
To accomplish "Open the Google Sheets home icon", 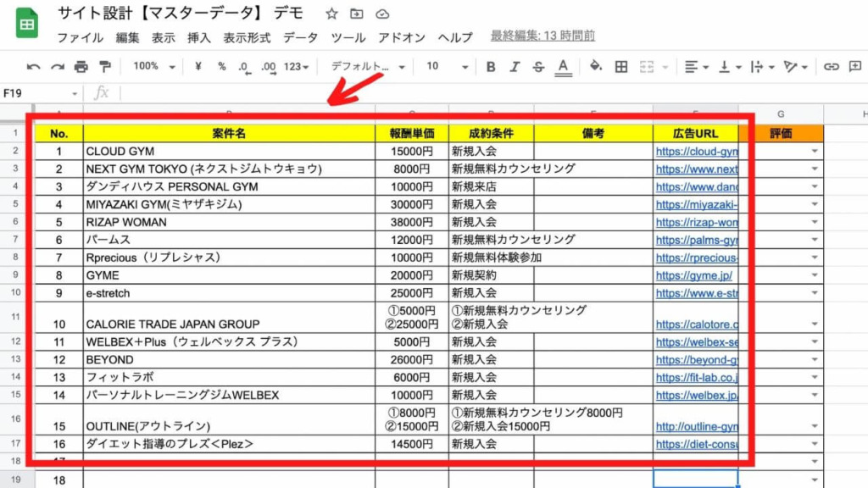I will pyautogui.click(x=26, y=23).
